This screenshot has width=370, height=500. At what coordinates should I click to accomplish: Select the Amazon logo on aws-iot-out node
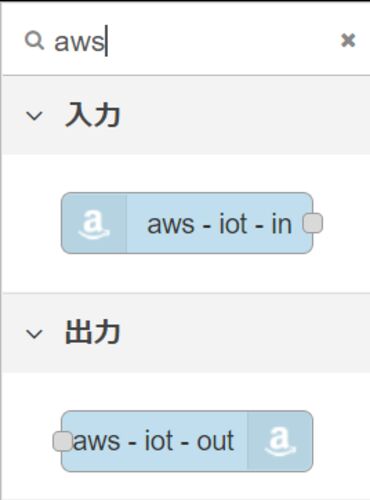[280, 441]
